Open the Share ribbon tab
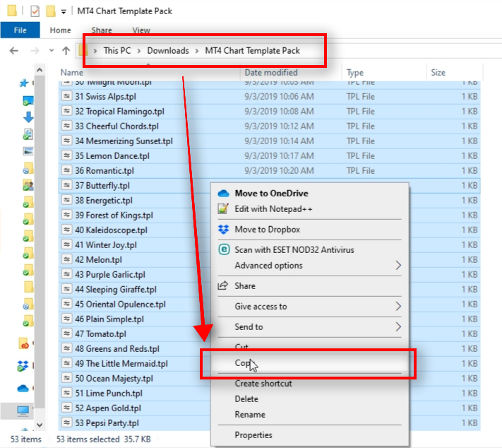502x448 pixels. coord(102,30)
